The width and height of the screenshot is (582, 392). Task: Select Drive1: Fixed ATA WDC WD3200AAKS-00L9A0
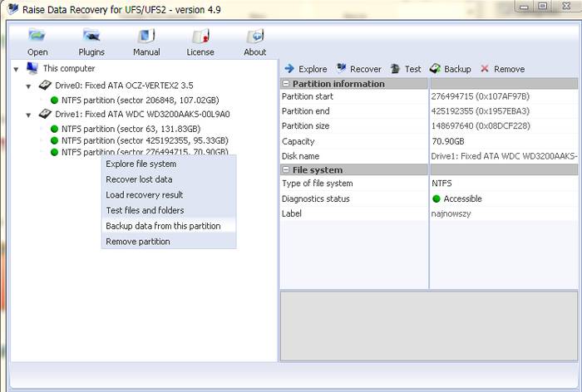click(x=142, y=114)
